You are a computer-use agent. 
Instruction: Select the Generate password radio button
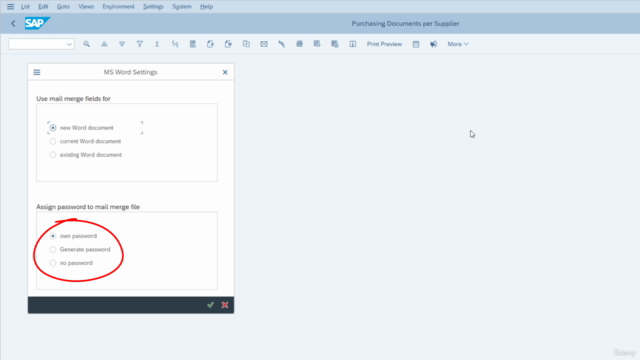tap(53, 249)
